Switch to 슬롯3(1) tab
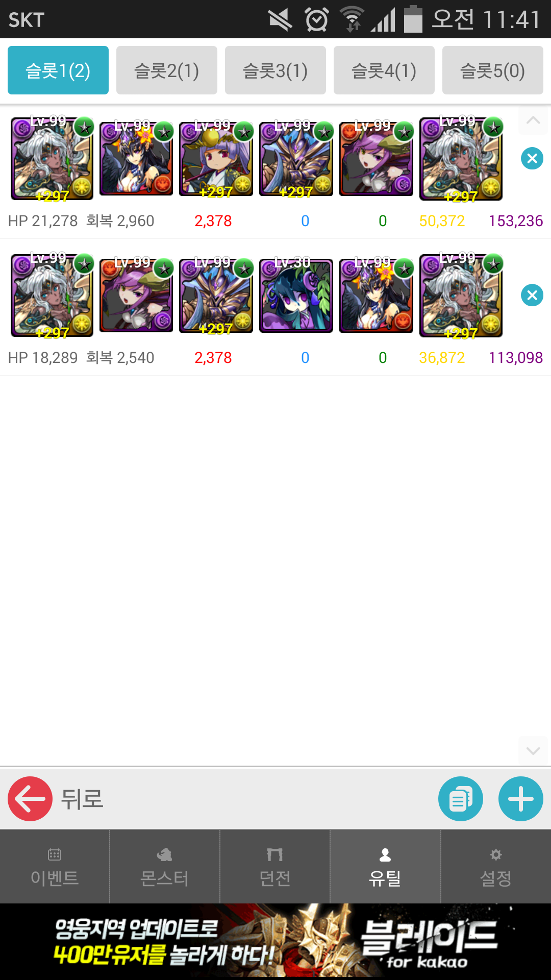Image resolution: width=551 pixels, height=980 pixels. point(275,70)
